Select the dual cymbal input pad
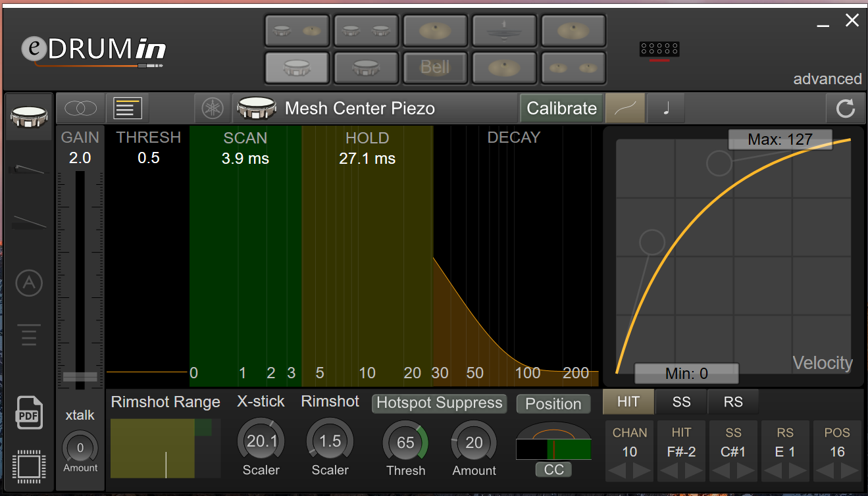This screenshot has height=496, width=868. tap(573, 67)
